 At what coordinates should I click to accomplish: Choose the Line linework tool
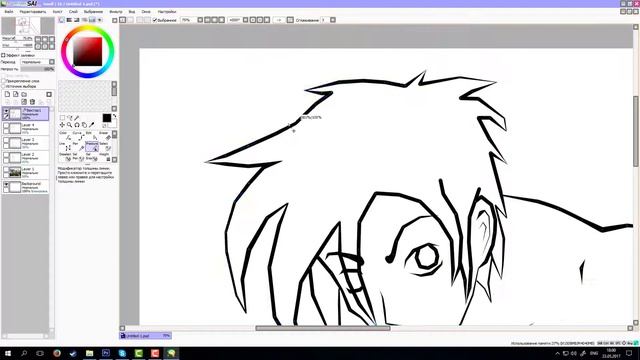click(65, 147)
